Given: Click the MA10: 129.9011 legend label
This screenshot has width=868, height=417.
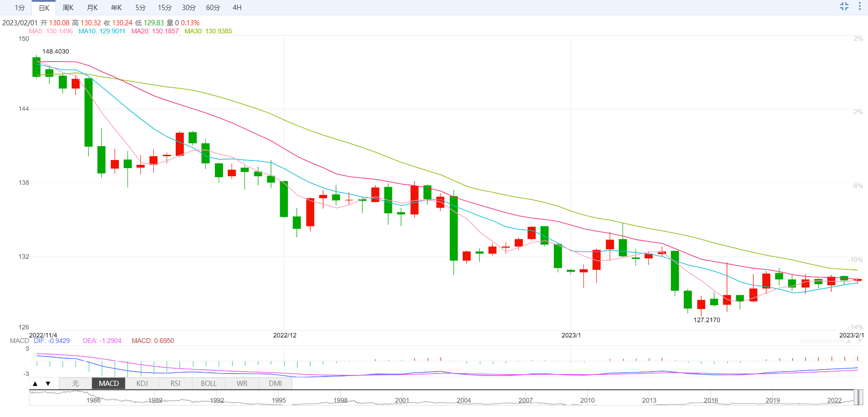Looking at the screenshot, I should click(x=102, y=31).
